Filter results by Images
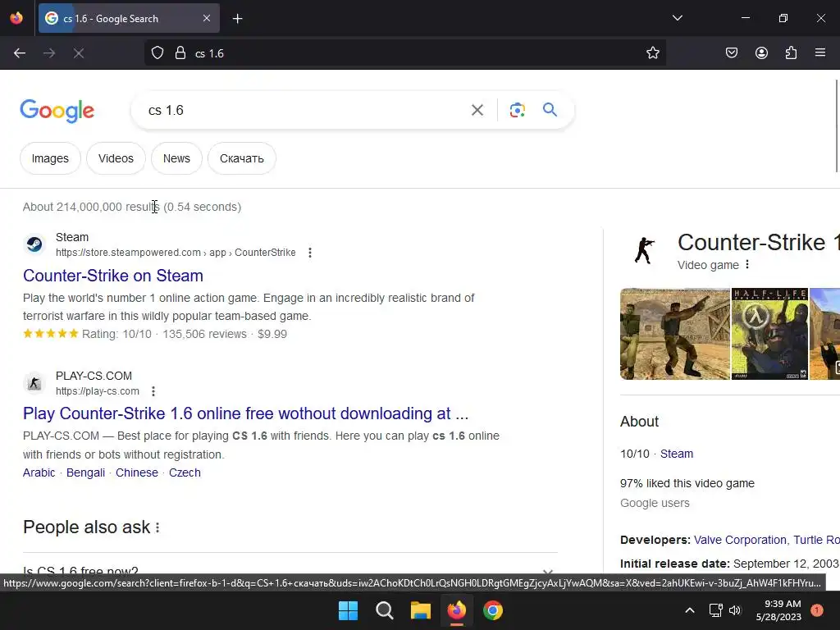Screen dimensions: 840x630 point(50,158)
